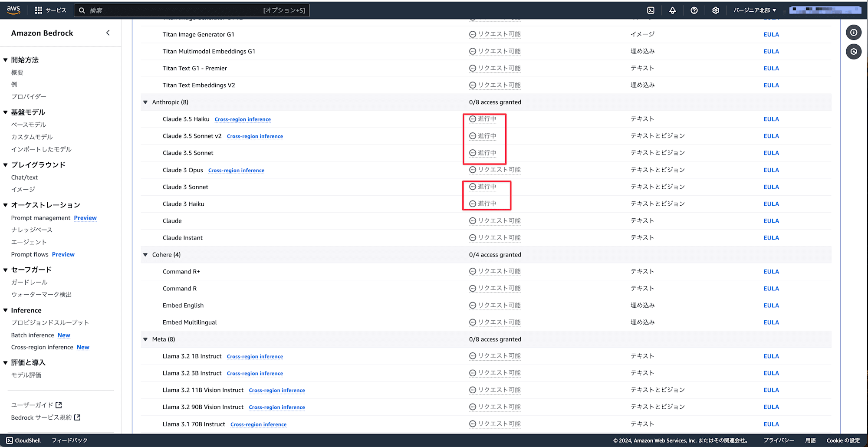Open Cross-region inference link for Claude 3.5 Haiku
The width and height of the screenshot is (868, 447).
(243, 119)
